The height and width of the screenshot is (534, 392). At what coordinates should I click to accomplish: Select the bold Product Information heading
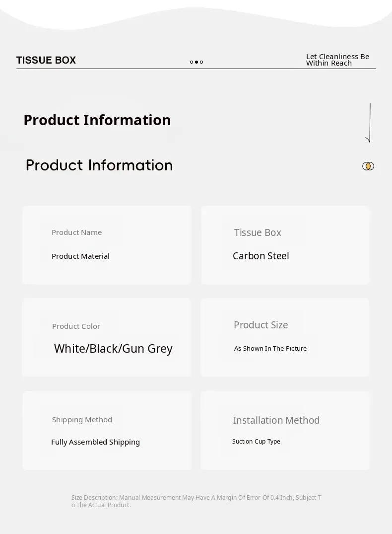click(97, 120)
